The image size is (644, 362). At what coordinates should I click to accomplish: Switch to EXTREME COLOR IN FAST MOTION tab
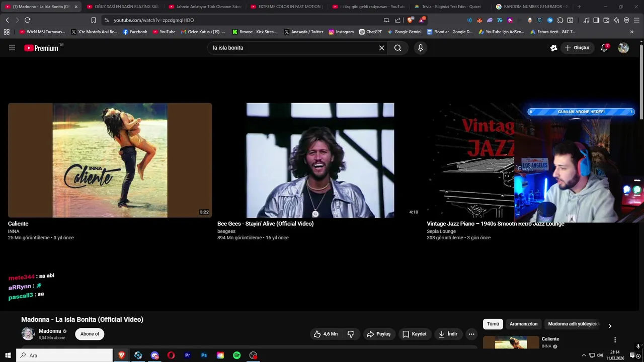click(x=286, y=7)
